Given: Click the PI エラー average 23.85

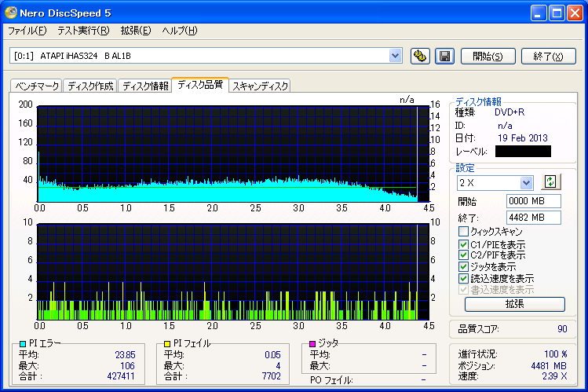Looking at the screenshot, I should (125, 355).
